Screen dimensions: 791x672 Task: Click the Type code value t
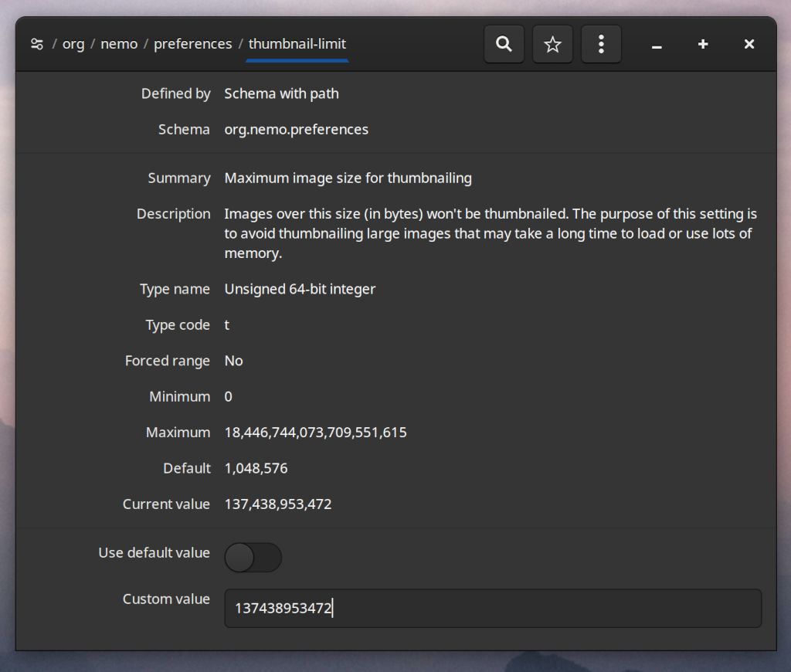(x=227, y=325)
